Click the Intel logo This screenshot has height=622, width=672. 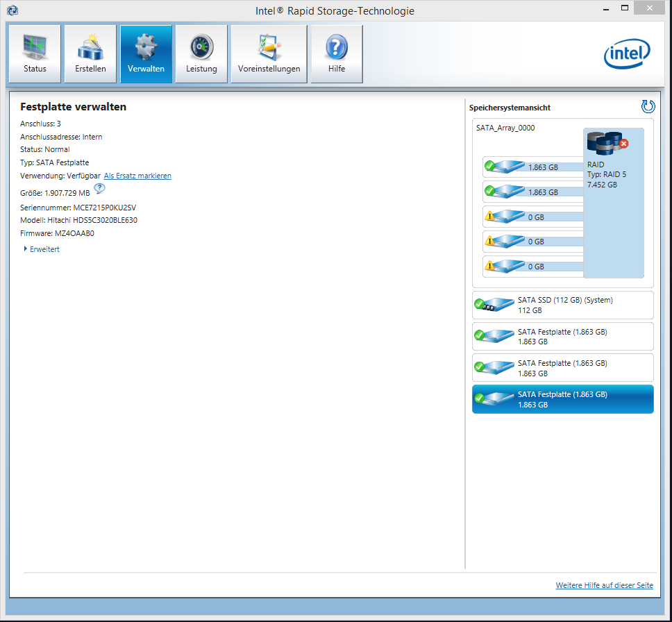[627, 54]
